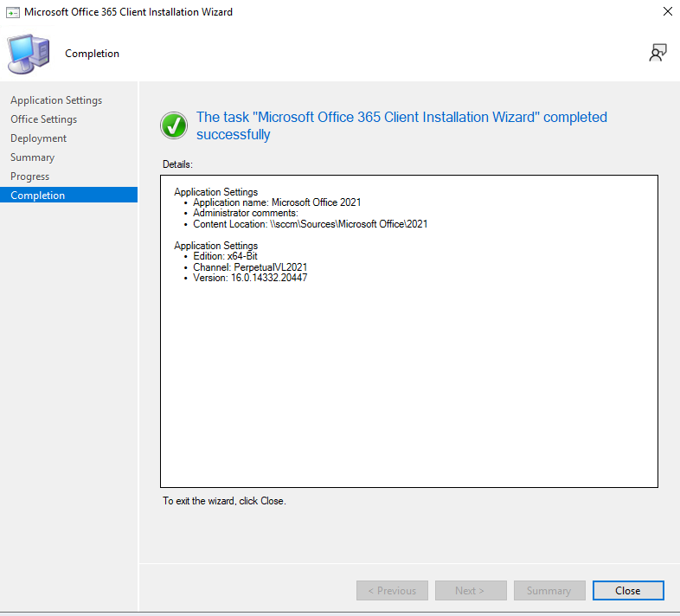The height and width of the screenshot is (616, 680).
Task: Click the window title text
Action: pos(128,12)
